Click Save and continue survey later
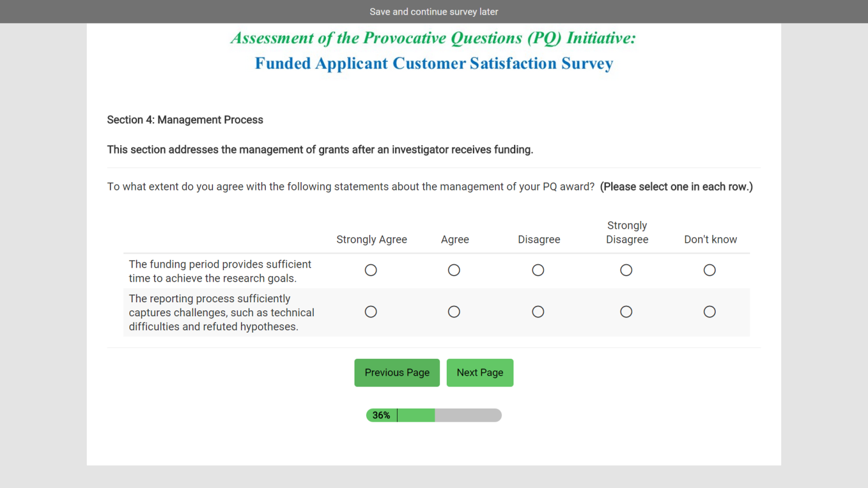This screenshot has height=488, width=868. click(x=434, y=12)
